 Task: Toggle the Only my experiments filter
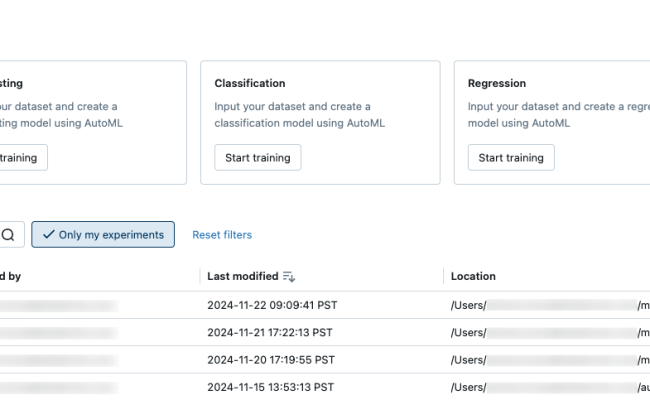pyautogui.click(x=103, y=235)
